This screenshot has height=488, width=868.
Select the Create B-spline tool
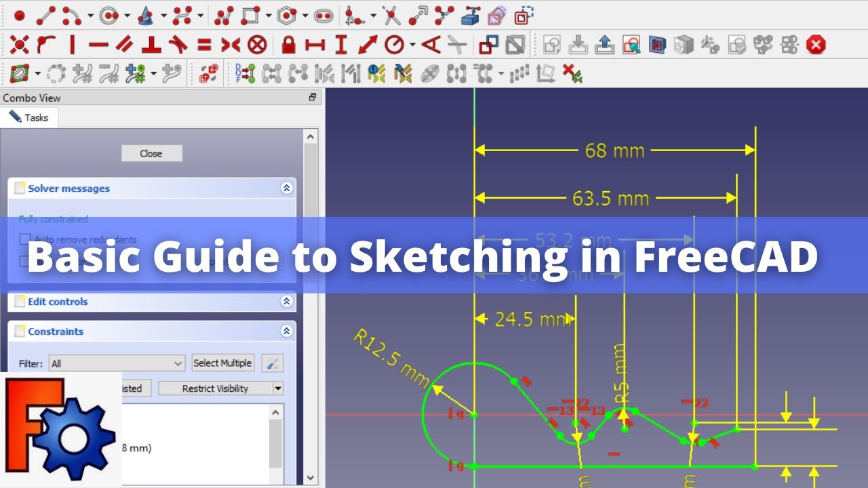pos(182,14)
